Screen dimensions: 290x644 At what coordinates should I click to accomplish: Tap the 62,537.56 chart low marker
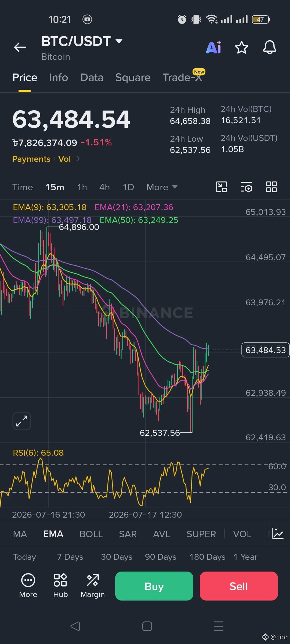(160, 433)
